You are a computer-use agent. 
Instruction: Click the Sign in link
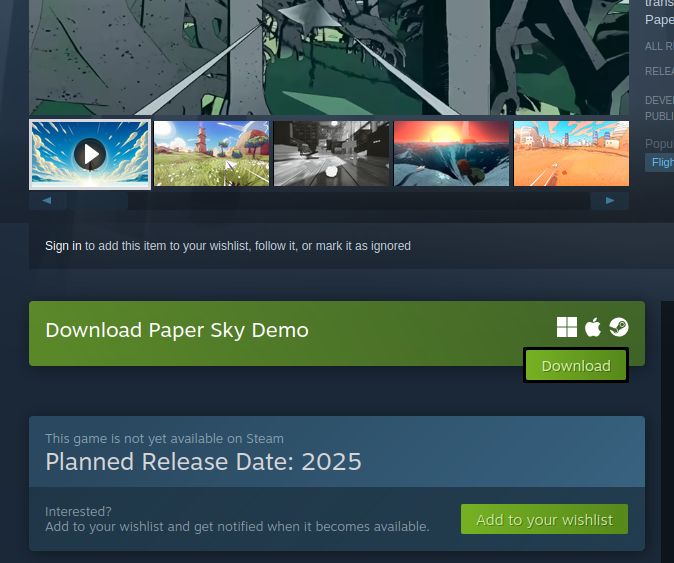pos(63,246)
